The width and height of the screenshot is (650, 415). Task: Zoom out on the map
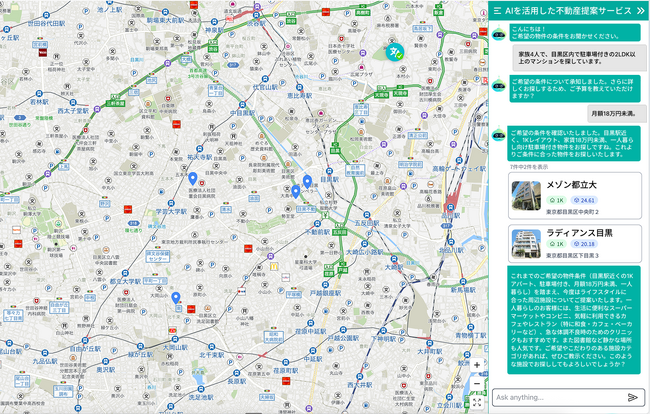pos(477,383)
